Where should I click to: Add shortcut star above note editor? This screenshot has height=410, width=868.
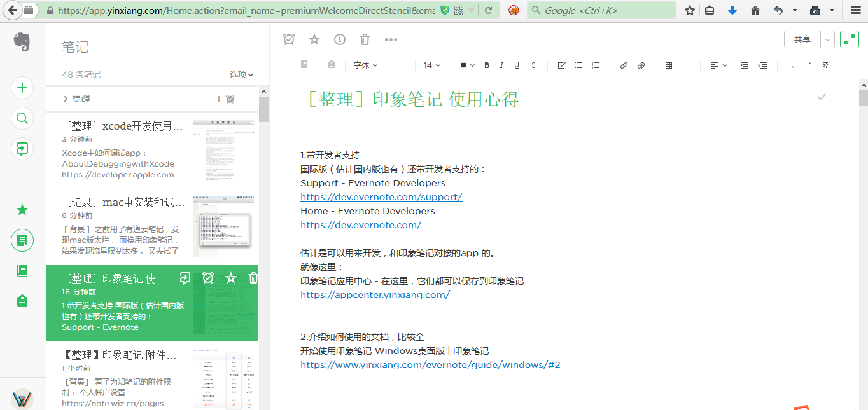(x=314, y=39)
